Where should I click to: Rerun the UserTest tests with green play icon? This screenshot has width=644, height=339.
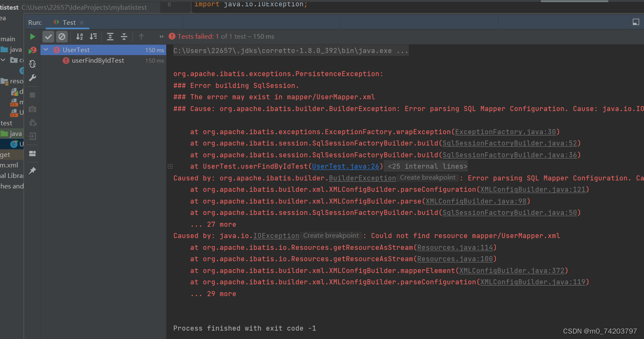(x=32, y=37)
